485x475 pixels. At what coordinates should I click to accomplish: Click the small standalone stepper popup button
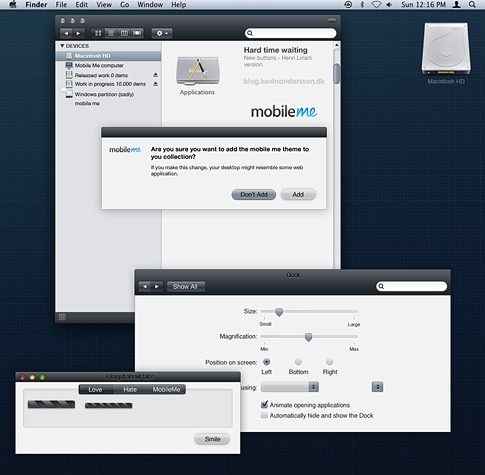(x=377, y=387)
